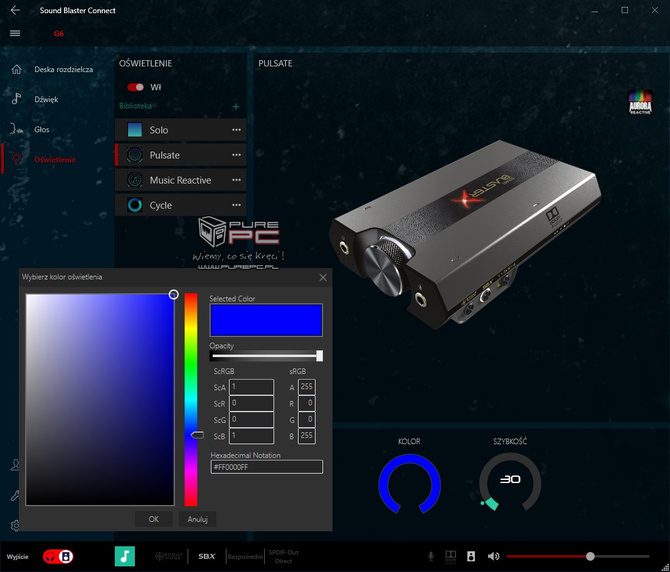
Task: Click the Hexadecimal Notation field
Action: tap(267, 467)
